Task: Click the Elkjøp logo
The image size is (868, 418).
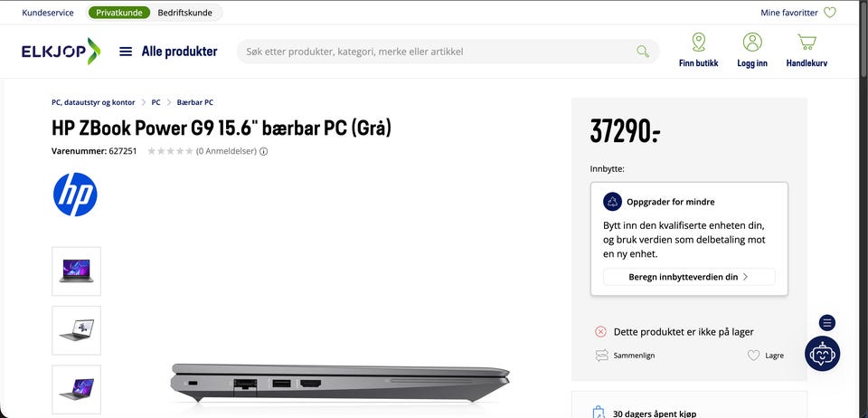Action: pos(61,52)
